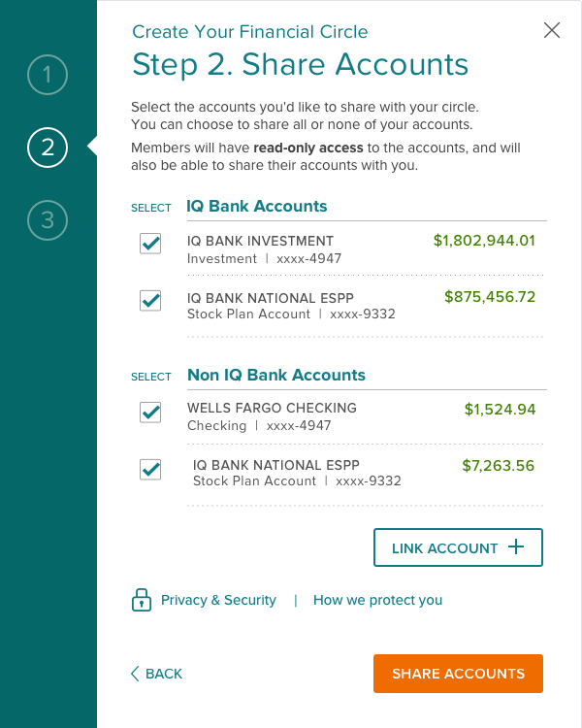
Task: Click the $1,802,944.01 investment balance
Action: click(x=484, y=241)
